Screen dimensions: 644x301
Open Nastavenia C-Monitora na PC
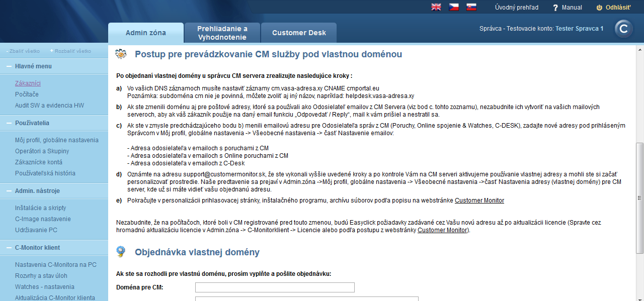tap(56, 265)
